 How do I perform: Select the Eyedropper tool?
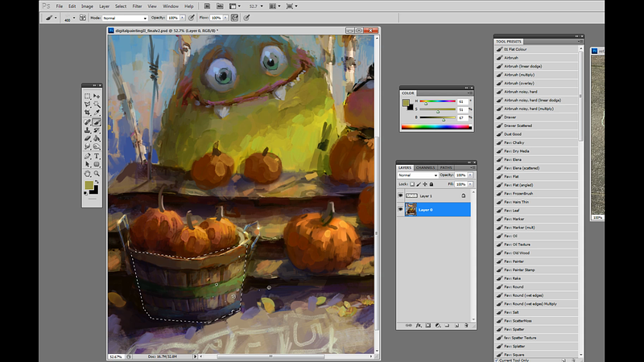click(x=97, y=113)
